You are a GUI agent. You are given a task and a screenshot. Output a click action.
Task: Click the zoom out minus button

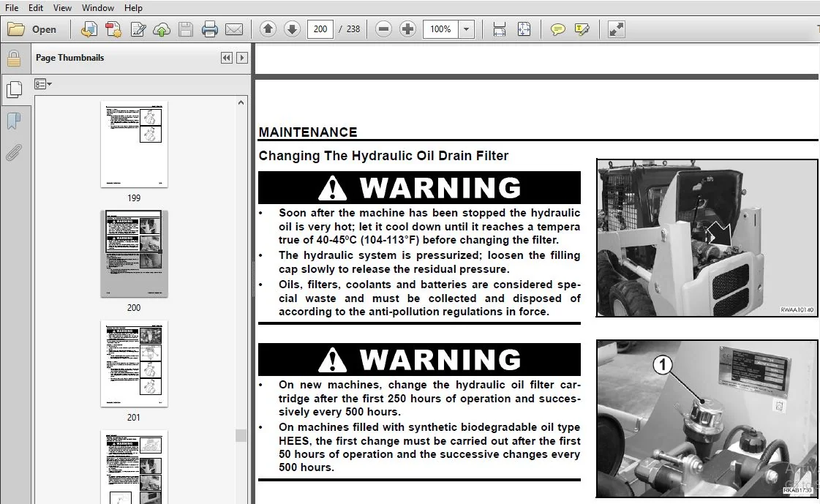383,29
